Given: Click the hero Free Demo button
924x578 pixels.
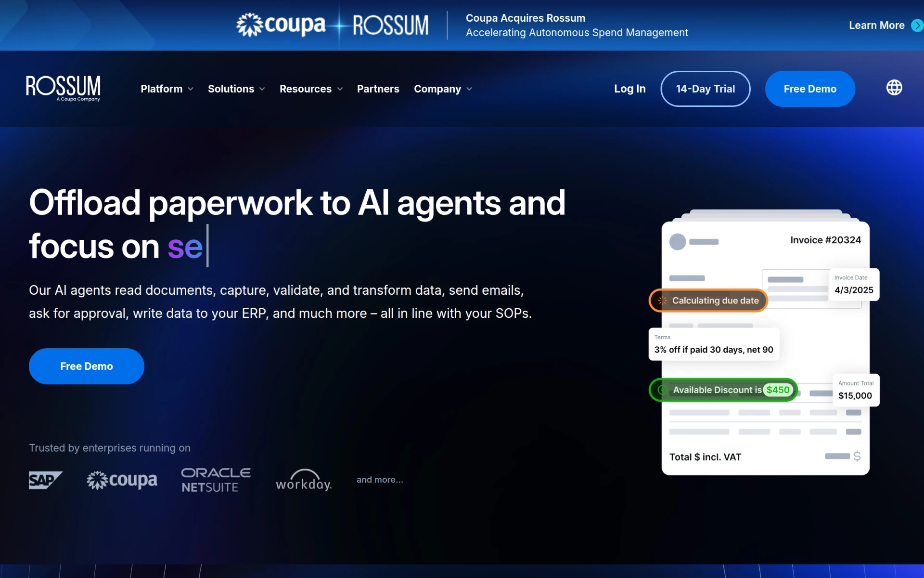Looking at the screenshot, I should click(87, 366).
